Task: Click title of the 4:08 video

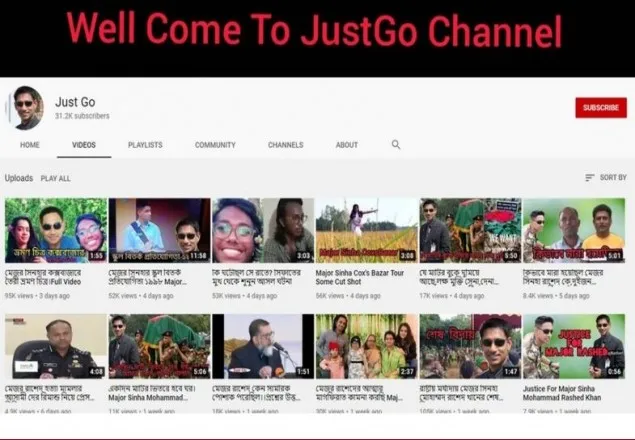Action: coord(50,393)
